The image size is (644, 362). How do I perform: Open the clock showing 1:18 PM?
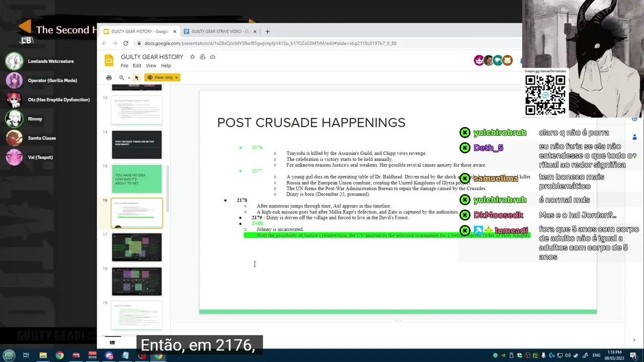click(x=614, y=355)
